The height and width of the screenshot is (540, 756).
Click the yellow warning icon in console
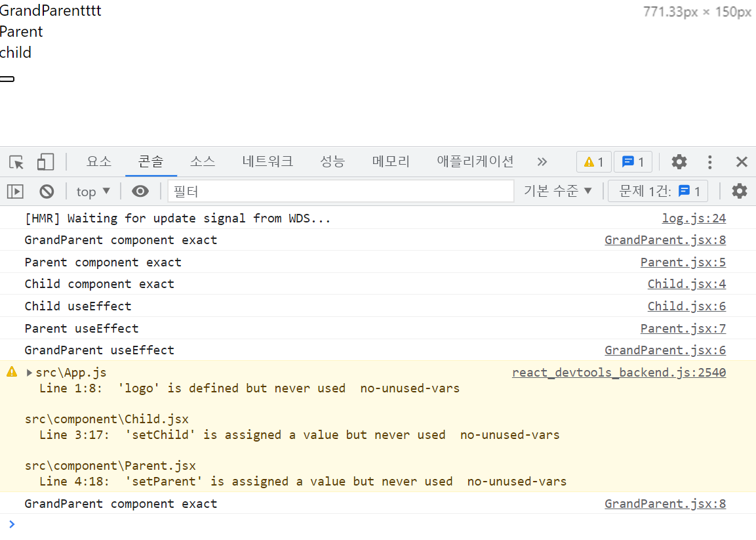(12, 371)
